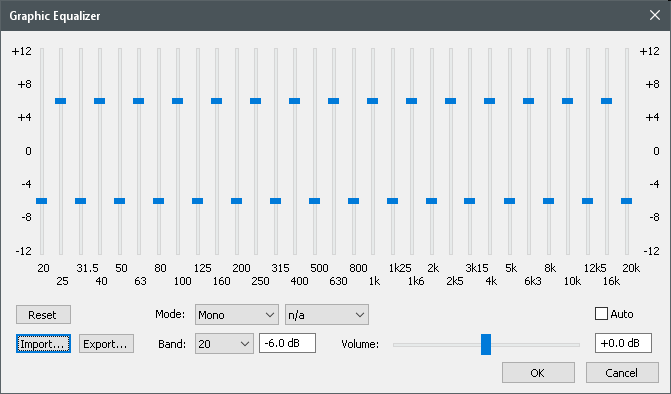This screenshot has width=671, height=394.
Task: Click the 63 Hz band slider handle
Action: click(139, 101)
